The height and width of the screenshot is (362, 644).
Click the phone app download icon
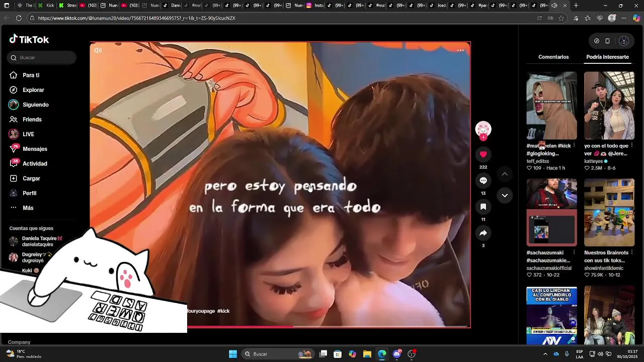(x=607, y=41)
